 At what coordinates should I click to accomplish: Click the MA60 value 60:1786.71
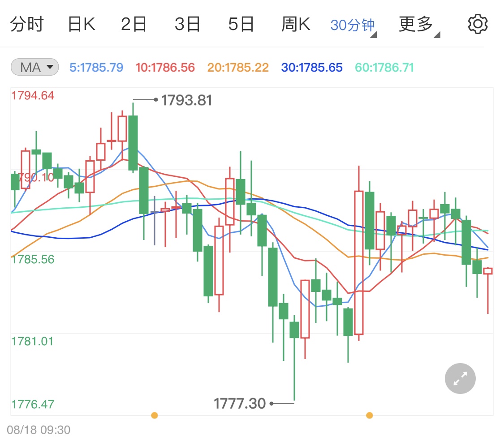point(384,68)
